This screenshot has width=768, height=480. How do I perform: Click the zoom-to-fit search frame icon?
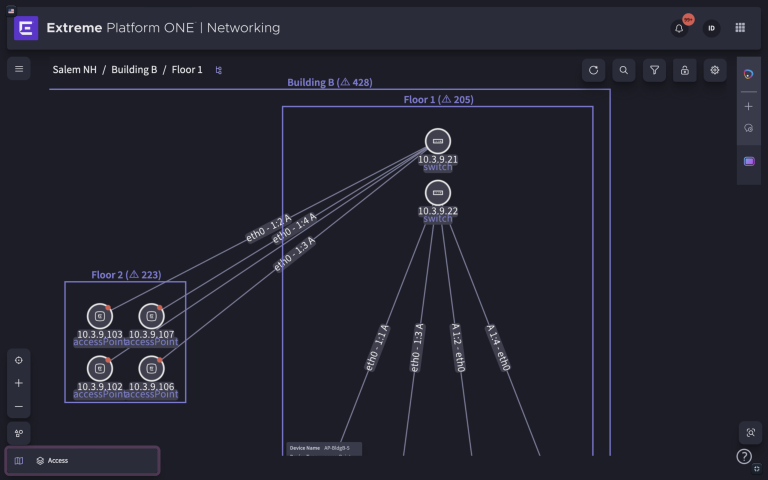point(750,433)
